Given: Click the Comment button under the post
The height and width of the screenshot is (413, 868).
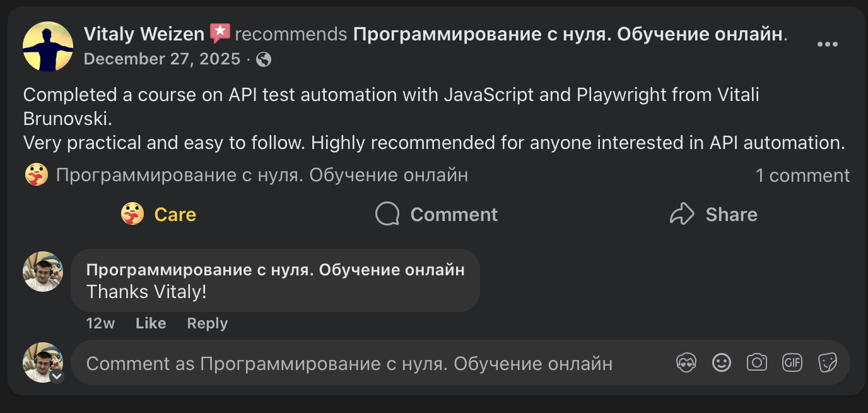Looking at the screenshot, I should (437, 215).
